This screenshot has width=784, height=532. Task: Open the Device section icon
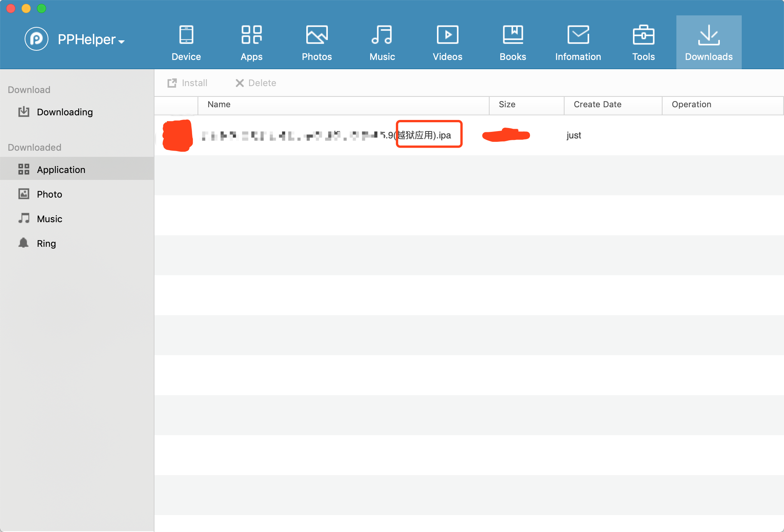tap(186, 35)
